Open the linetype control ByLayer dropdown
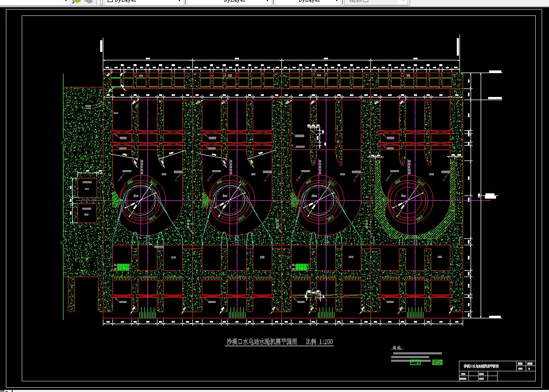Viewport: 549px width, 392px height. pos(229,1)
